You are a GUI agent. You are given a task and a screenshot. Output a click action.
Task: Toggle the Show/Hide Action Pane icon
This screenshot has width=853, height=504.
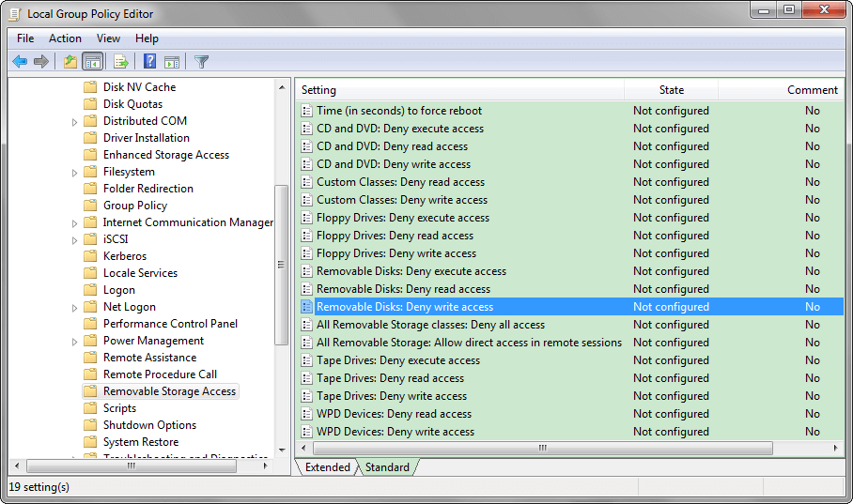point(172,61)
